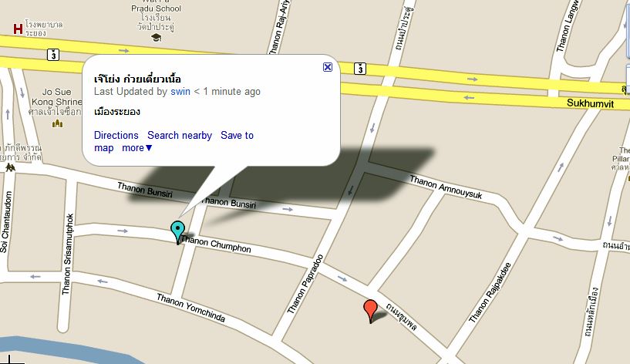The width and height of the screenshot is (630, 364).
Task: Click the hospital H icon
Action: click(18, 29)
